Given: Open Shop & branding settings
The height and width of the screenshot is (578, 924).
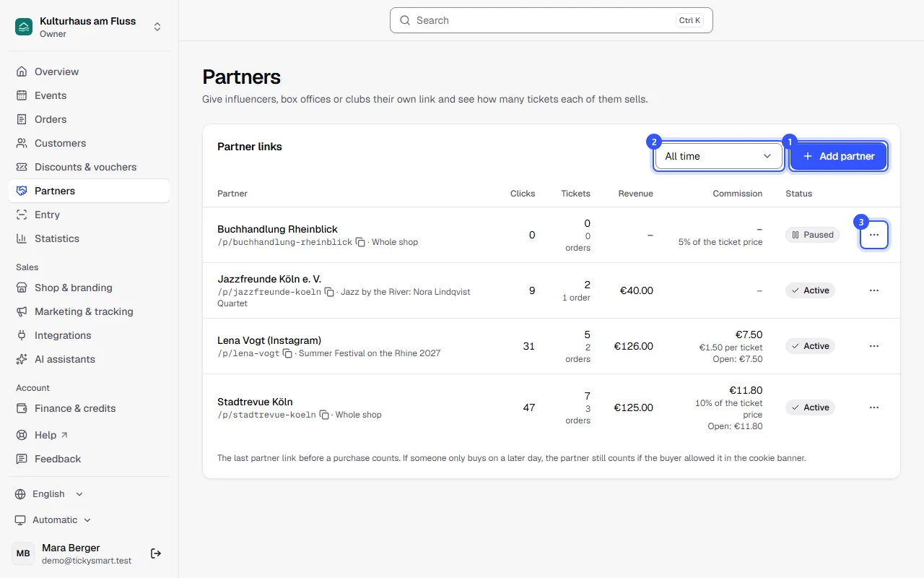Looking at the screenshot, I should coord(90,288).
